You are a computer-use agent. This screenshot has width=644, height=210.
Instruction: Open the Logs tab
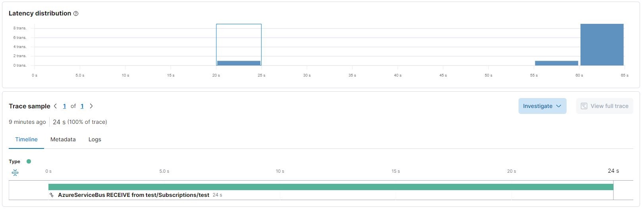click(94, 139)
